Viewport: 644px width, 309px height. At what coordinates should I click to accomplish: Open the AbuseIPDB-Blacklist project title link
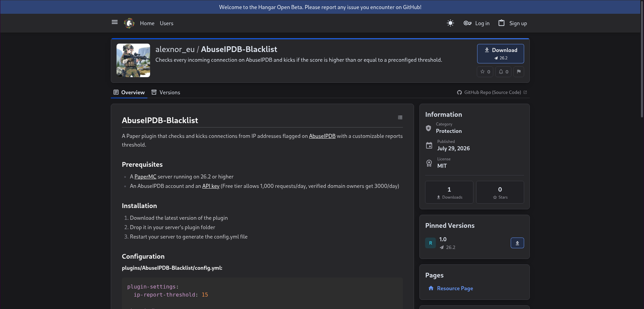[x=239, y=49]
